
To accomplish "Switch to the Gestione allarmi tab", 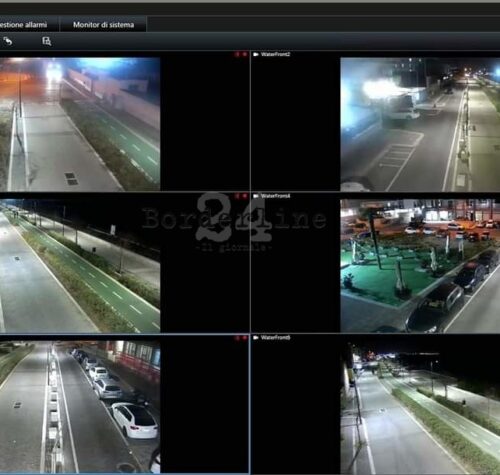I will 23,25.
